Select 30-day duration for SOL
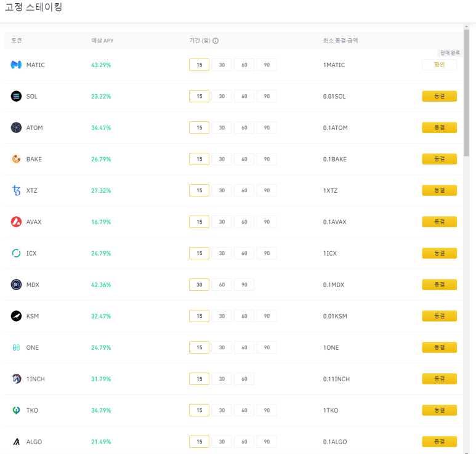This screenshot has width=476, height=454. [222, 96]
